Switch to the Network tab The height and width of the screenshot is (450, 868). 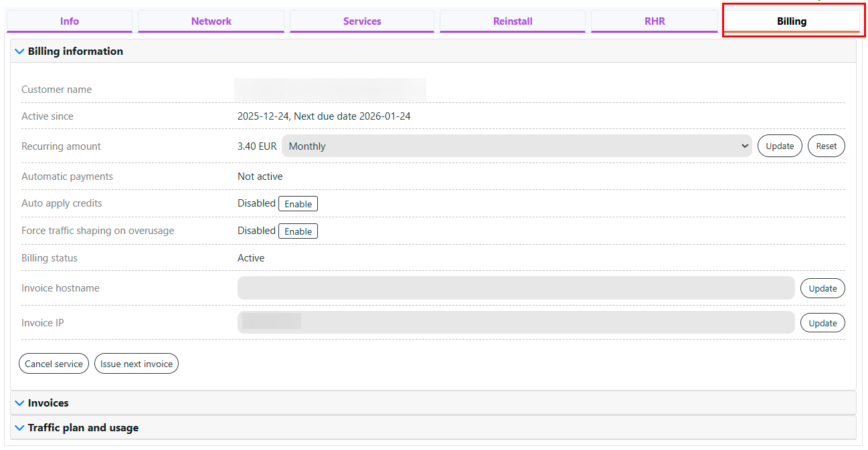(x=211, y=21)
